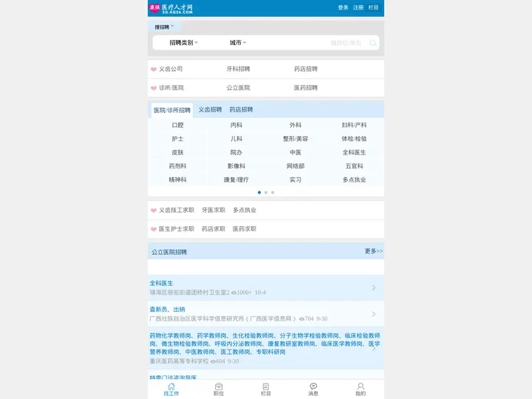Open the 药物化学教师岗 job posting
Image resolution: width=532 pixels, height=399 pixels.
265,344
